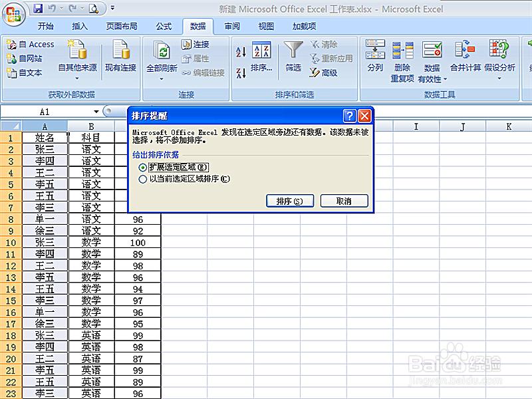Click the dialog help question mark

click(x=350, y=116)
